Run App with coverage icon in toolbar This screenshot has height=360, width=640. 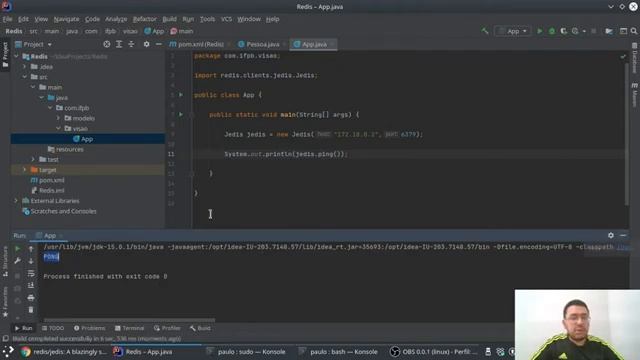point(564,31)
